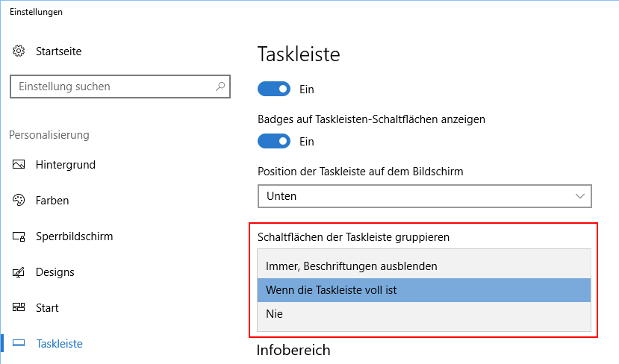Open the Hintergrund settings page
The image size is (619, 364).
66,164
